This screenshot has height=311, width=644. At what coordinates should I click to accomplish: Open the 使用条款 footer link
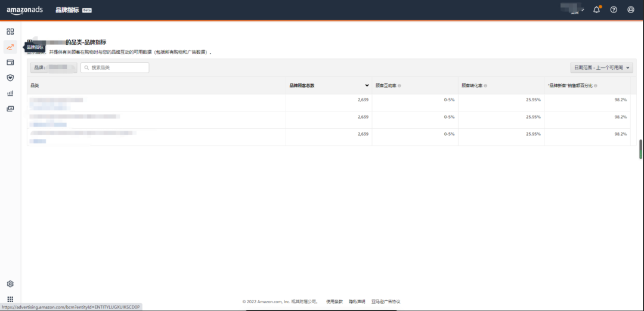click(335, 301)
